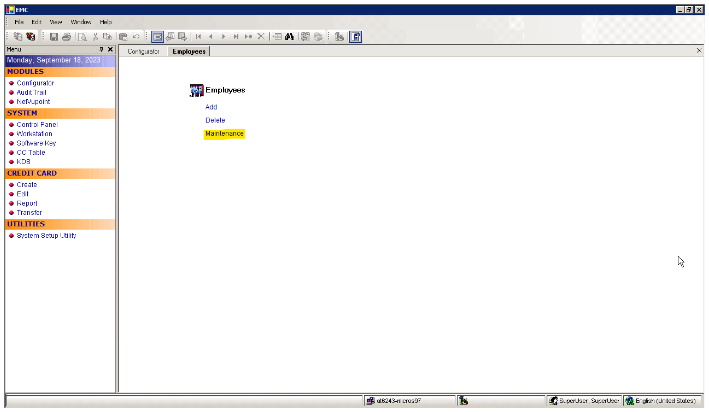
Task: Open Software Key under System
Action: coord(36,143)
